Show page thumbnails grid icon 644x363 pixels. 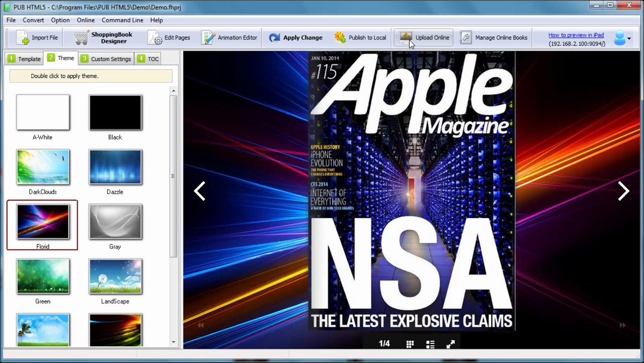pos(410,344)
